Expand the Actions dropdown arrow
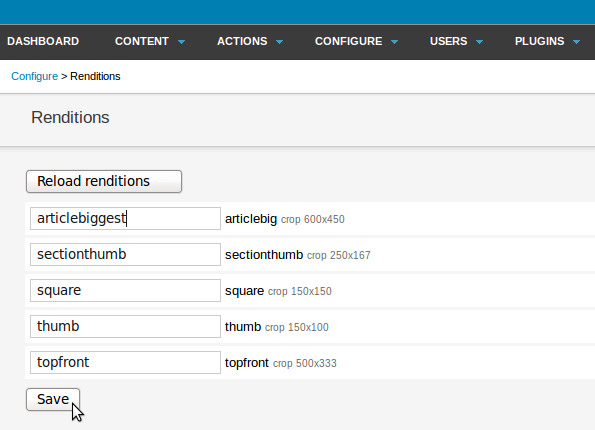This screenshot has height=430, width=595. (280, 42)
